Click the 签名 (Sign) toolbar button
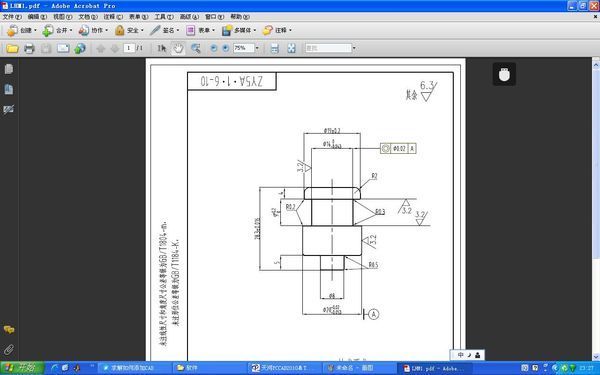The image size is (600, 375). (165, 30)
